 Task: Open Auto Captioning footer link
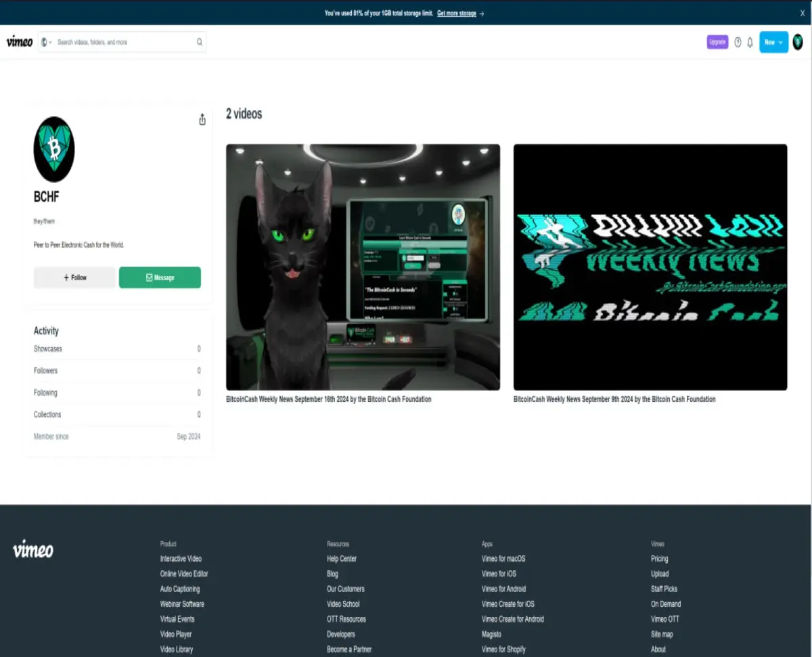[x=180, y=589]
